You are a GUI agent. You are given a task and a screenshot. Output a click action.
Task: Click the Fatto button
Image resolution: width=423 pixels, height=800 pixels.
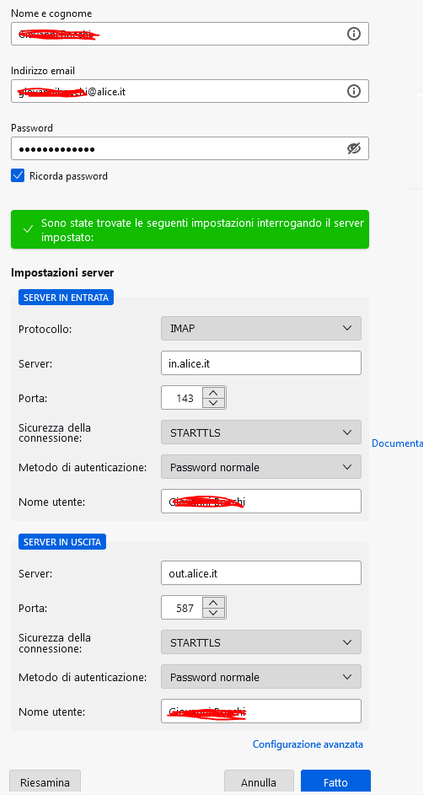coord(336,783)
